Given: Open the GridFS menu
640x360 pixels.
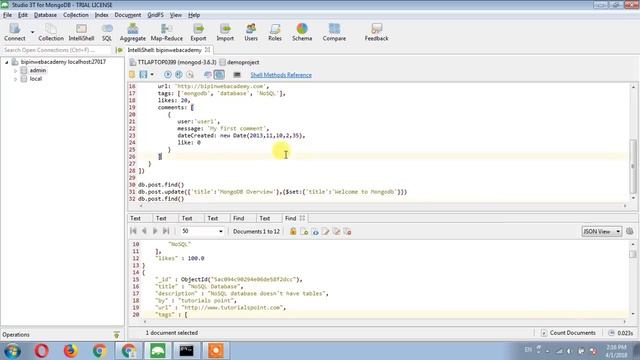Looking at the screenshot, I should (156, 15).
